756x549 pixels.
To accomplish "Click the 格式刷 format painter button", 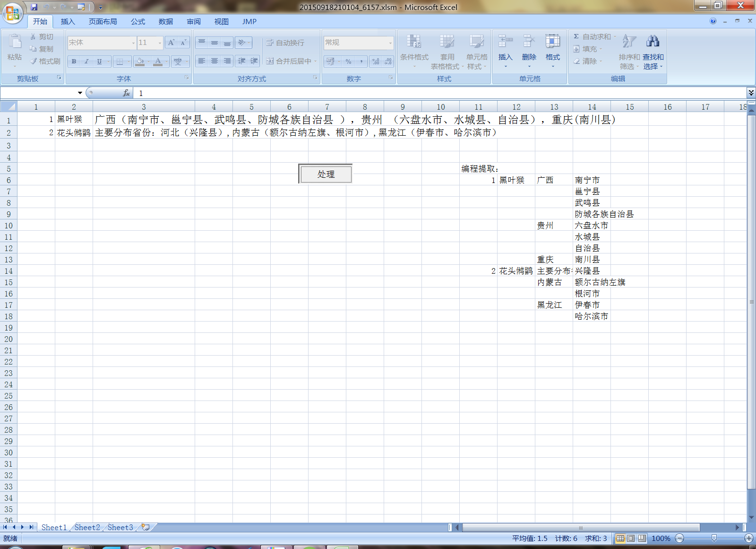I will 45,61.
